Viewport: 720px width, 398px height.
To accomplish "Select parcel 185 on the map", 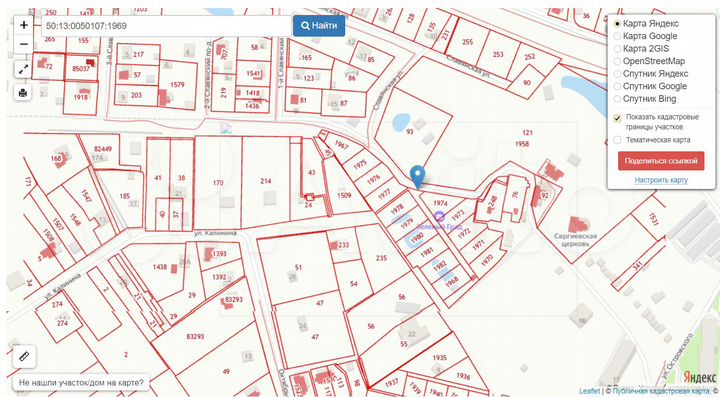I will point(124,196).
